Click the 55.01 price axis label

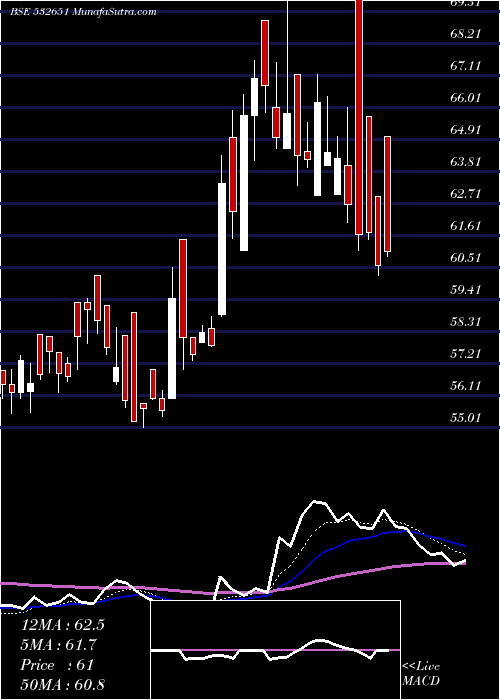click(x=466, y=418)
